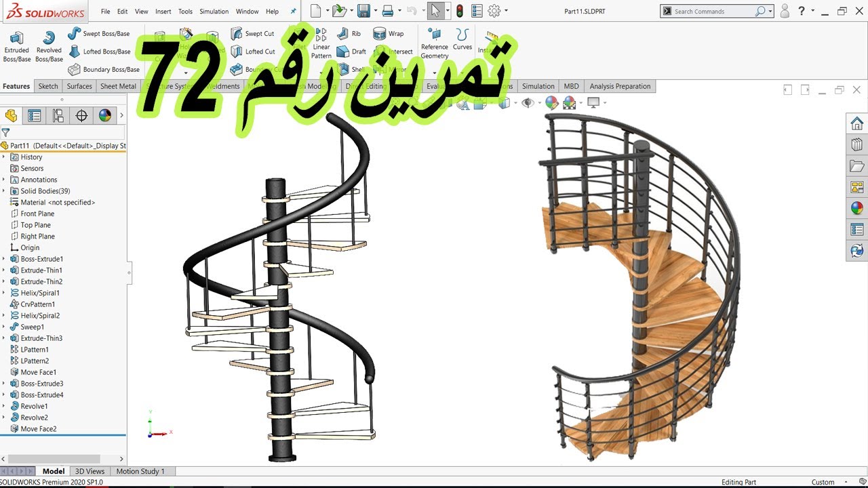Open Reference Geometry tool
The width and height of the screenshot is (868, 488).
435,43
